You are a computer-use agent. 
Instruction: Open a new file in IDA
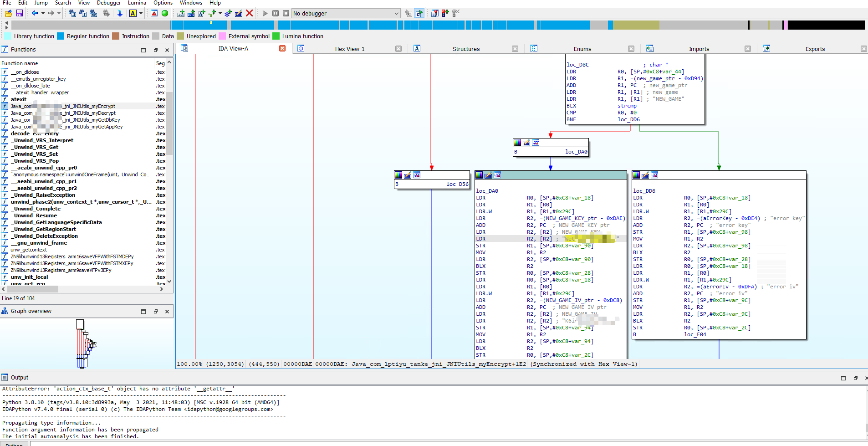(8, 13)
